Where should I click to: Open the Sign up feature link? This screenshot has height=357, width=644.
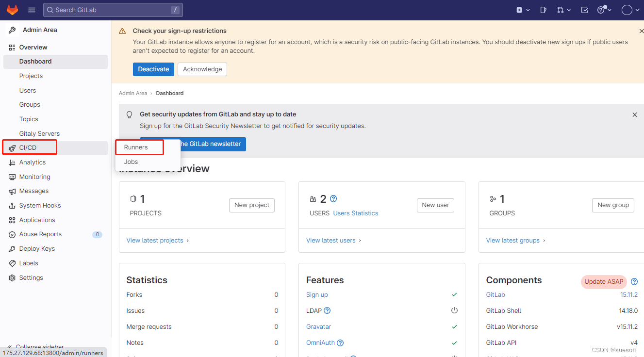coord(317,295)
